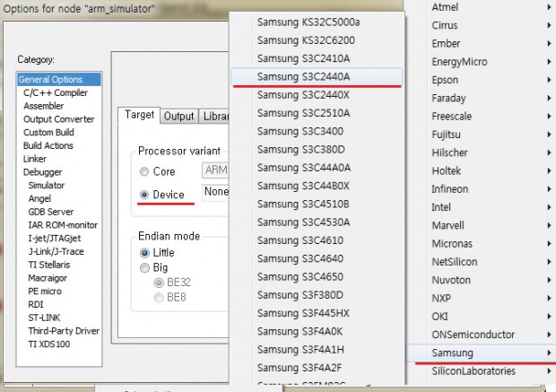The height and width of the screenshot is (392, 556).
Task: Select C/C++ Compiler category
Action: [x=56, y=92]
